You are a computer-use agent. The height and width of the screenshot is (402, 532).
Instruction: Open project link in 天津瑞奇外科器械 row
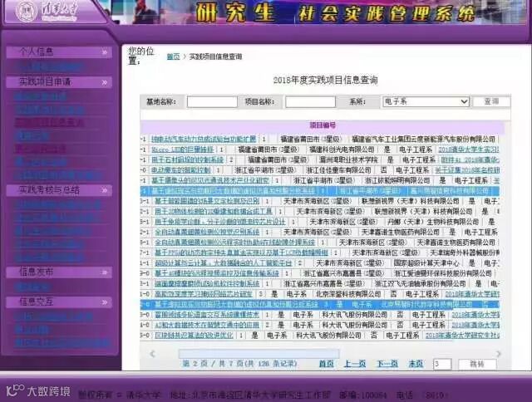[241, 252]
